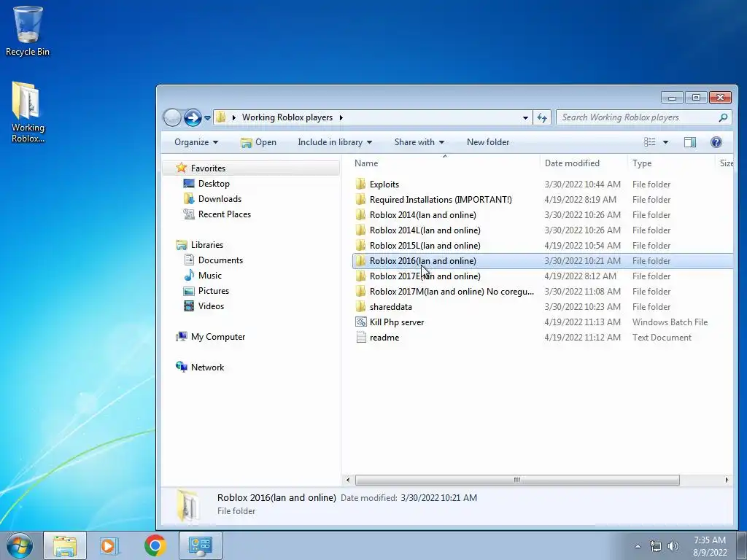Open the Organize menu
This screenshot has width=747, height=560.
point(196,142)
